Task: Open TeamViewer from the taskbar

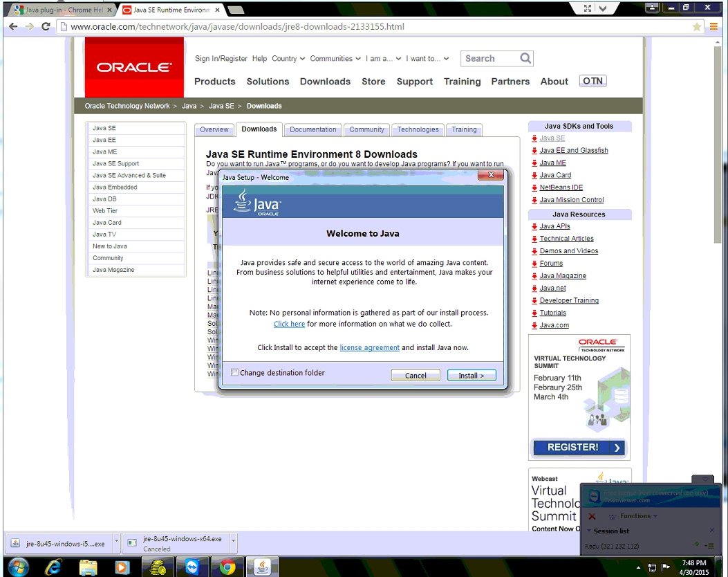Action: pos(192,567)
